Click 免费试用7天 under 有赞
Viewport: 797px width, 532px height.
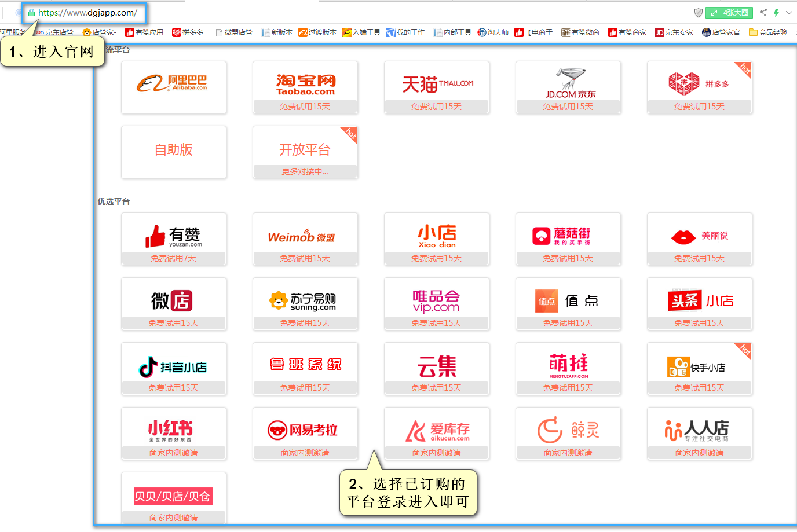pos(174,258)
